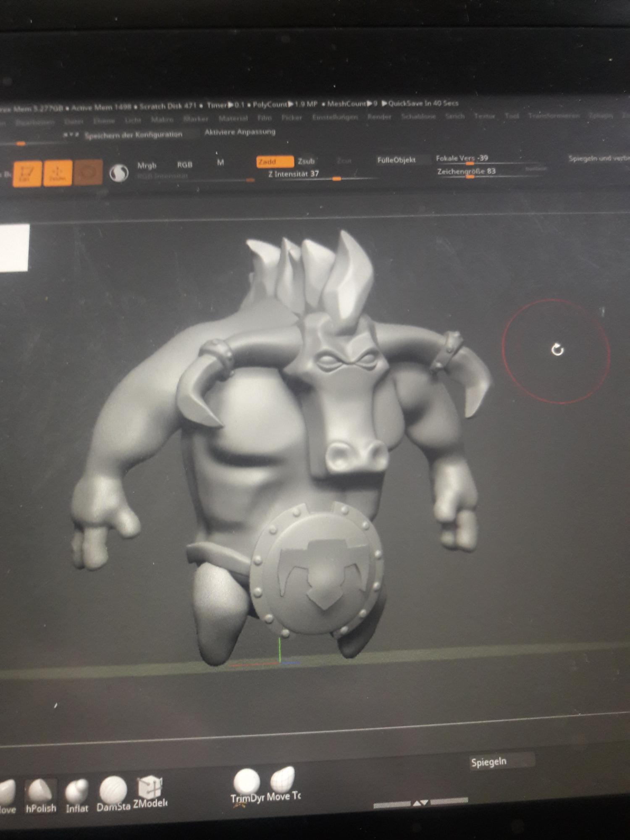Click the gyro sphere icon beside Mrgb
The height and width of the screenshot is (840, 630).
click(x=119, y=172)
